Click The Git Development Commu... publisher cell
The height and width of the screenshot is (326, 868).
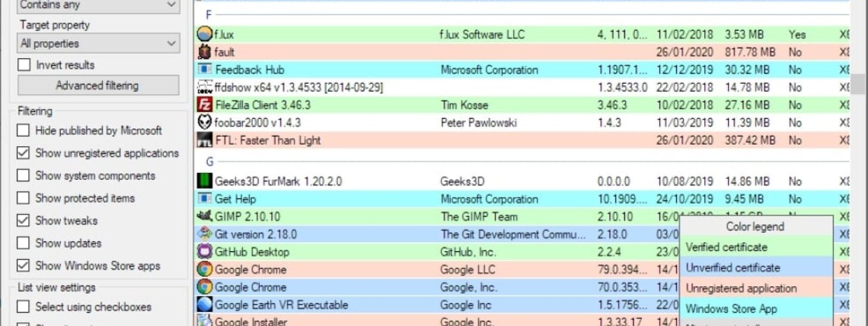[x=513, y=234]
